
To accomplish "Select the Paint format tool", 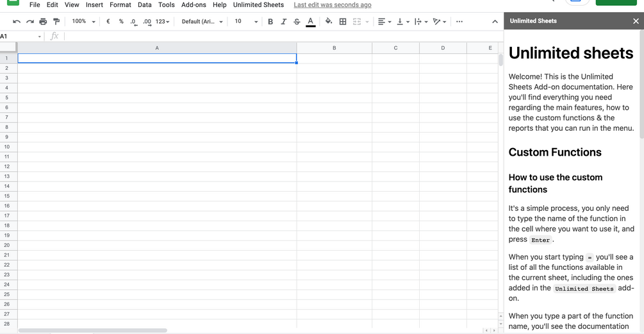I will [56, 21].
